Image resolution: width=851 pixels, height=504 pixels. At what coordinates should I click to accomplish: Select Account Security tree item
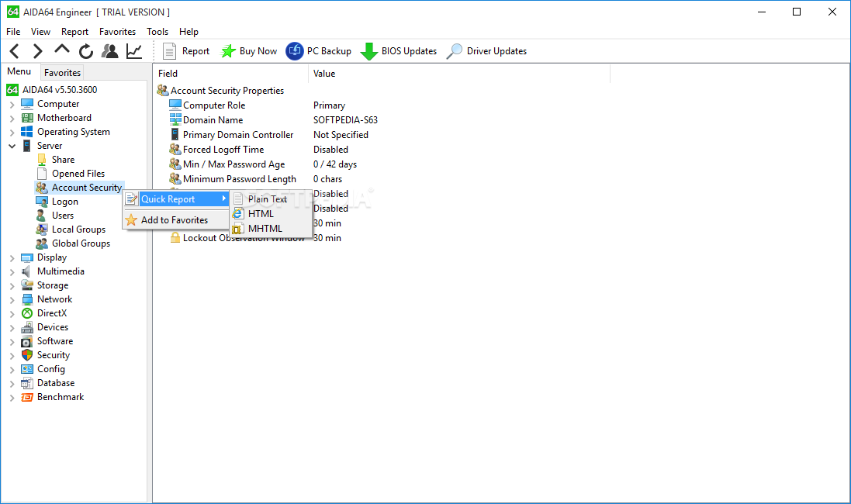click(79, 188)
